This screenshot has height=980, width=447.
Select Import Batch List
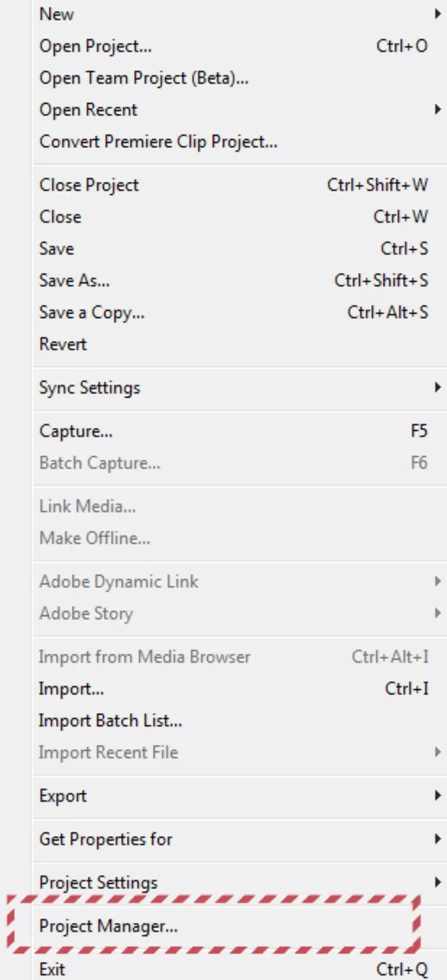click(110, 720)
